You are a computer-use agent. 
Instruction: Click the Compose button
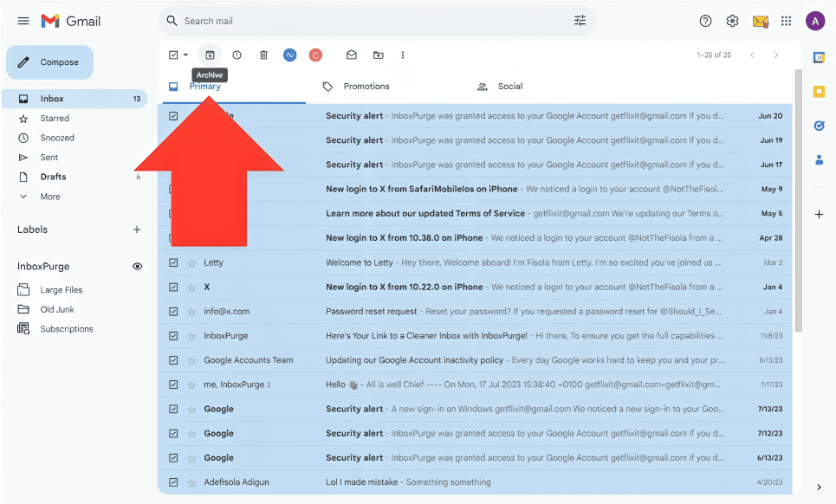click(x=49, y=62)
